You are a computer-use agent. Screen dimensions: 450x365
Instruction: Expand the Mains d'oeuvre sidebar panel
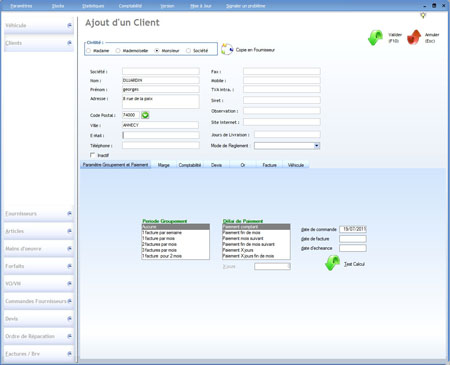tap(69, 248)
